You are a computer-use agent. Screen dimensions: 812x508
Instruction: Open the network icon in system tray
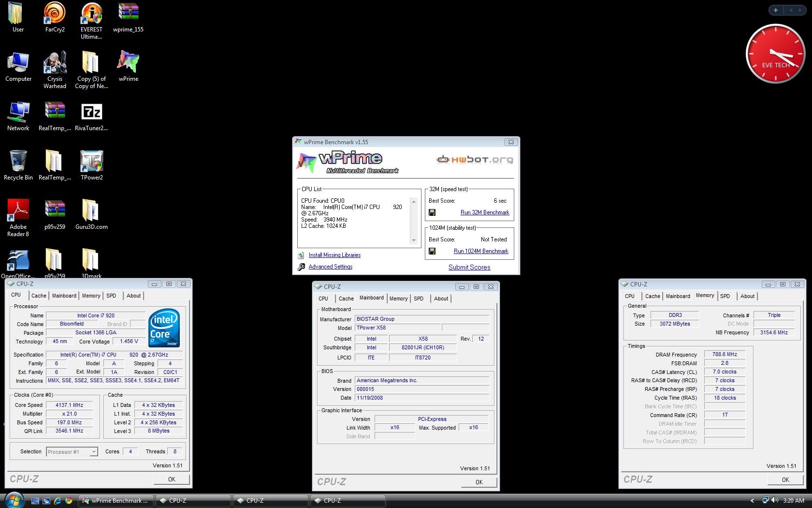(x=766, y=500)
